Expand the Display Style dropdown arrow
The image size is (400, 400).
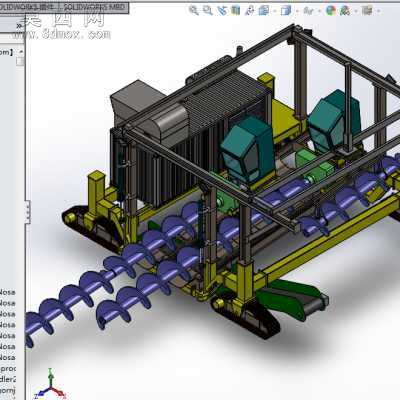(297, 11)
